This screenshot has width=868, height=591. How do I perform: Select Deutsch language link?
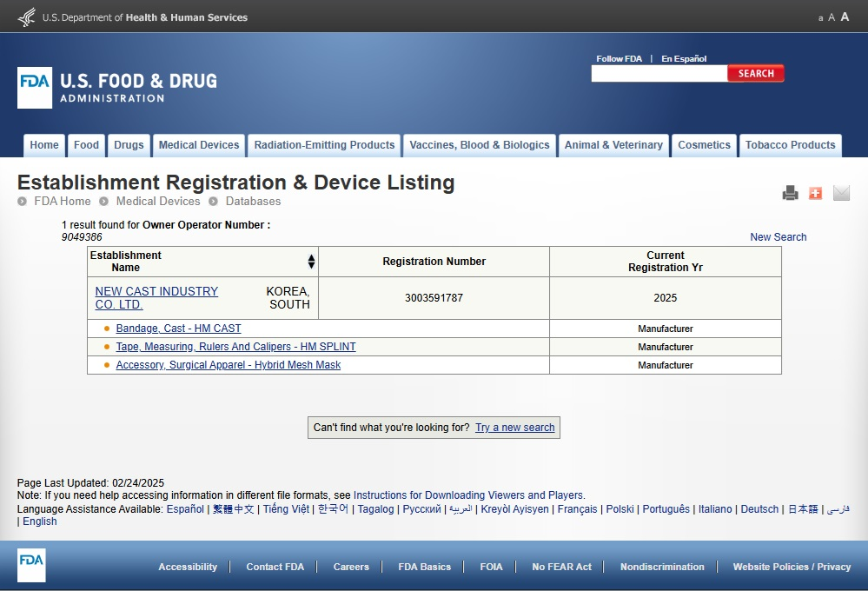[x=759, y=509]
